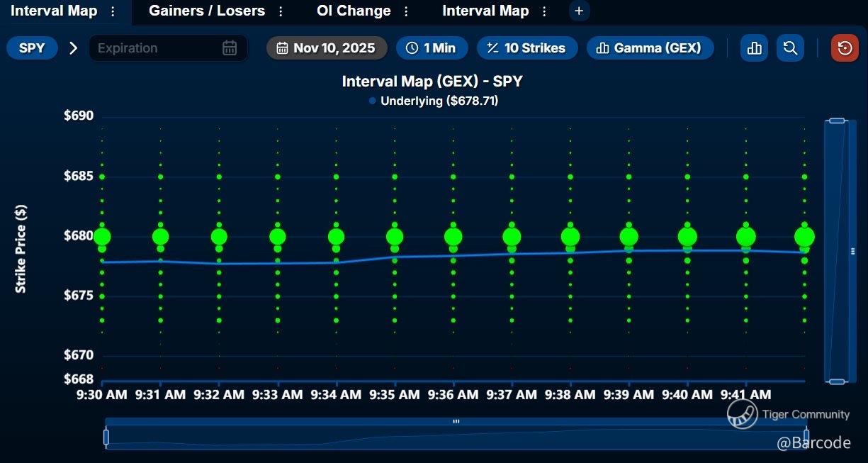Switch to the OI Change tab
The width and height of the screenshot is (868, 463).
point(354,11)
